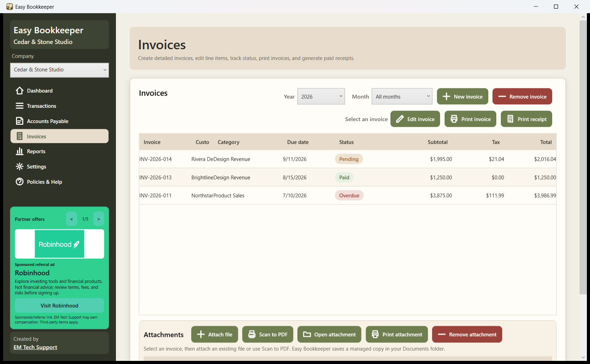The width and height of the screenshot is (590, 364).
Task: Click the printer icon on Scan to PDF
Action: 252,334
